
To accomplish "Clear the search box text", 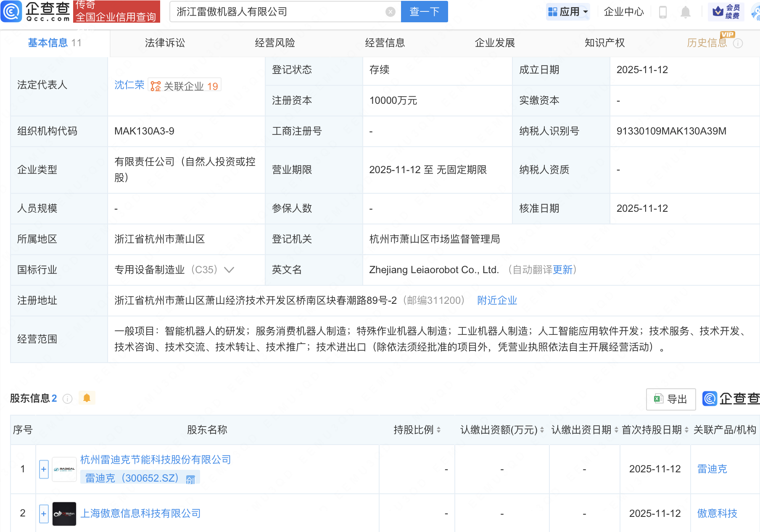I will 391,12.
